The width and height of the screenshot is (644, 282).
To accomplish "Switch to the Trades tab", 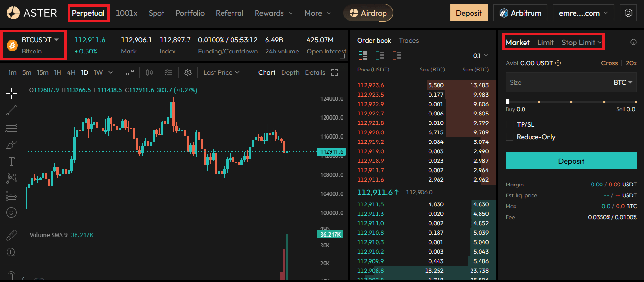I will (x=409, y=41).
